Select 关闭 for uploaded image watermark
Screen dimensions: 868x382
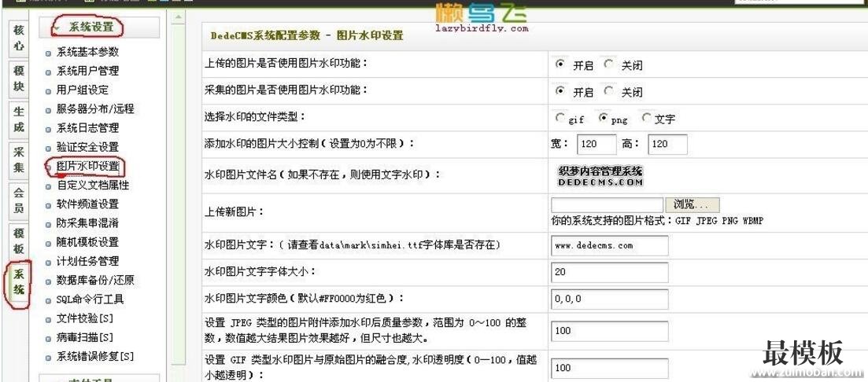[x=609, y=64]
